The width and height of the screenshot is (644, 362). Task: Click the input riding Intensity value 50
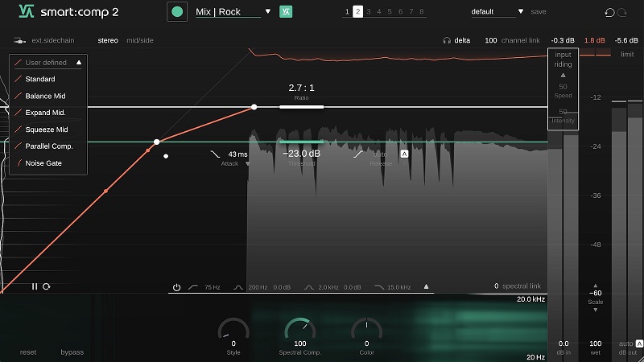click(x=563, y=112)
